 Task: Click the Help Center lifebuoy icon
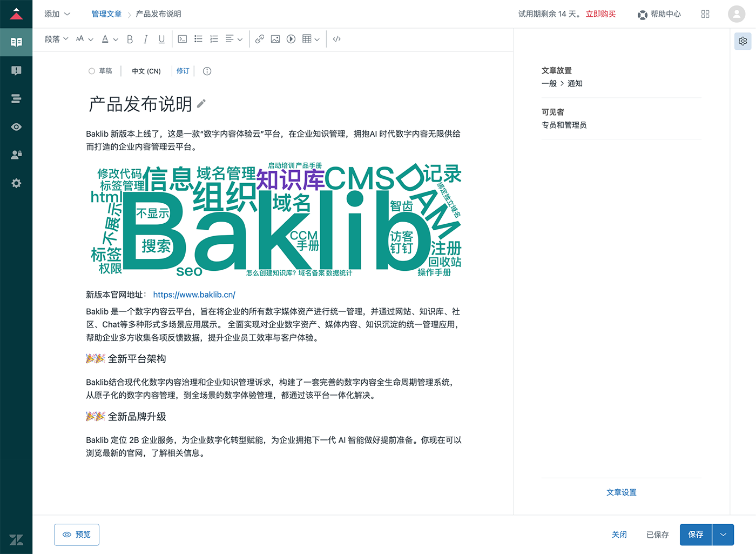pyautogui.click(x=643, y=15)
